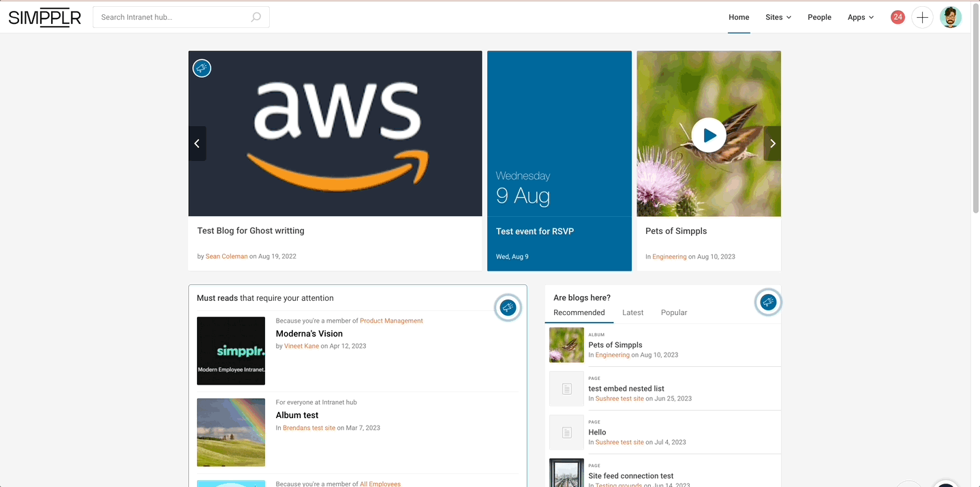980x487 pixels.
Task: Open Sushree test site link dated Jun 25
Action: point(619,398)
